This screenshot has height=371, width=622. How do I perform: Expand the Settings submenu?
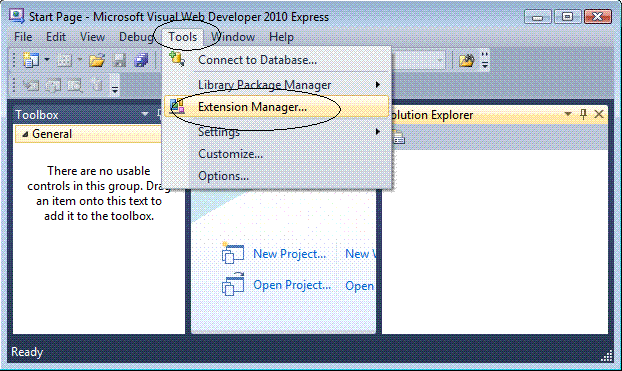click(x=378, y=131)
